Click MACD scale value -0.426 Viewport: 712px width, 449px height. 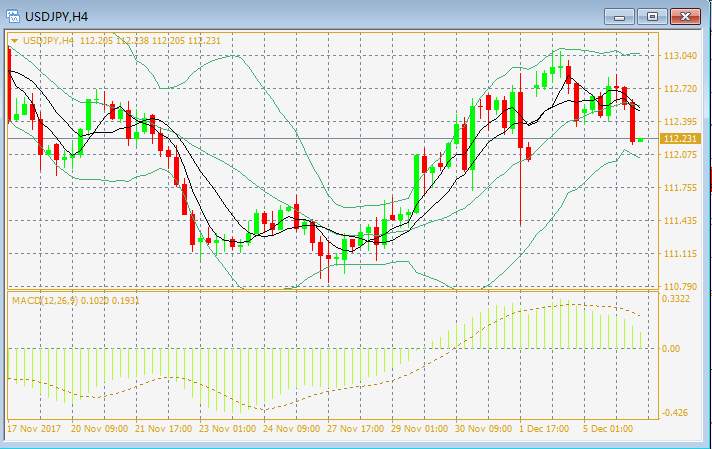click(x=675, y=413)
